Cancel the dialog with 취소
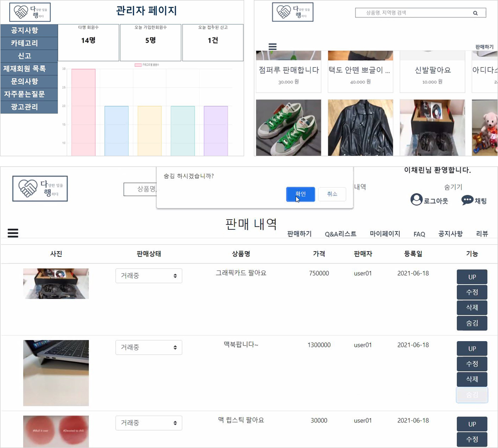This screenshot has height=448, width=498. click(332, 194)
